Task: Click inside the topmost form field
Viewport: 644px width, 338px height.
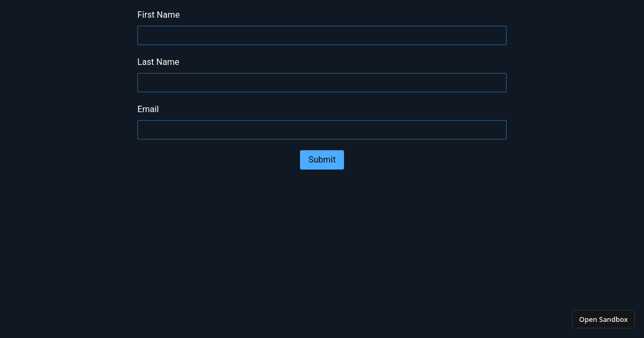Action: [x=322, y=35]
